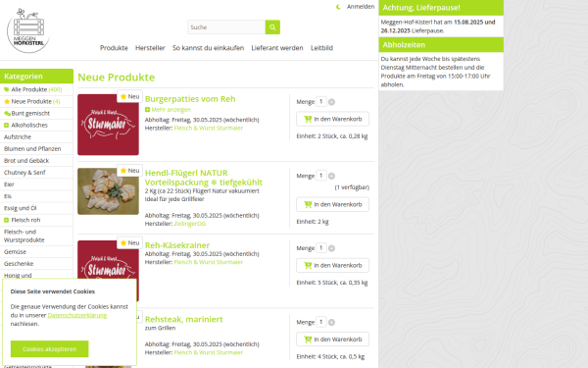This screenshot has width=588, height=368.
Task: Expand the Alkoholisches category plus icon
Action: click(7, 125)
